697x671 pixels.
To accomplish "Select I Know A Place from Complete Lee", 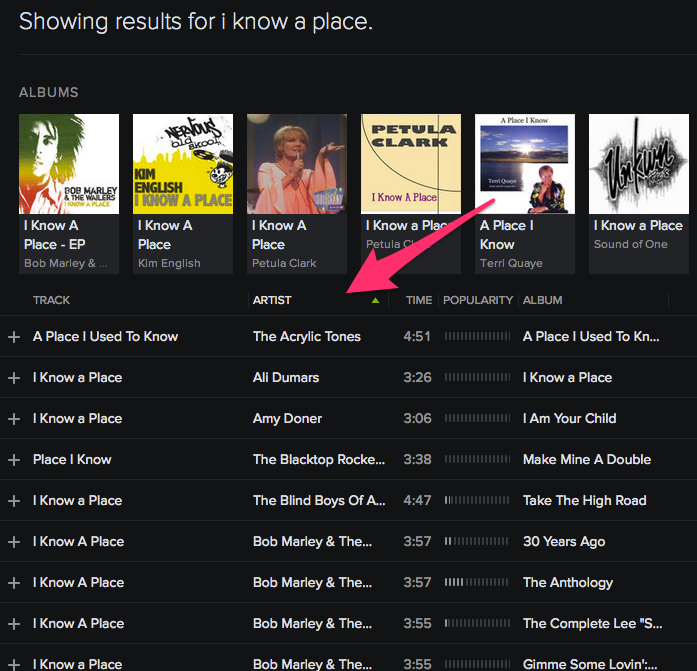I will (x=78, y=624).
